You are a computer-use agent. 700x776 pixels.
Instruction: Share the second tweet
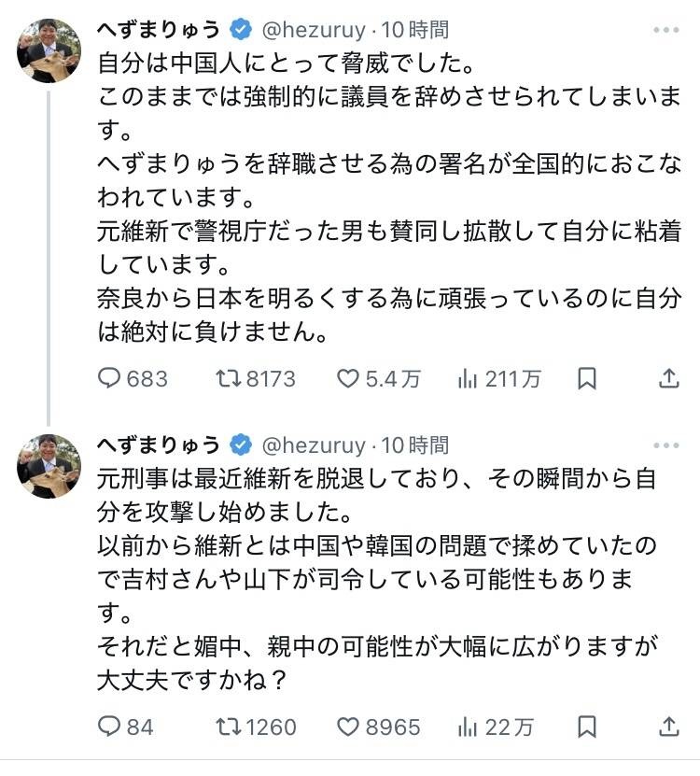tap(668, 727)
